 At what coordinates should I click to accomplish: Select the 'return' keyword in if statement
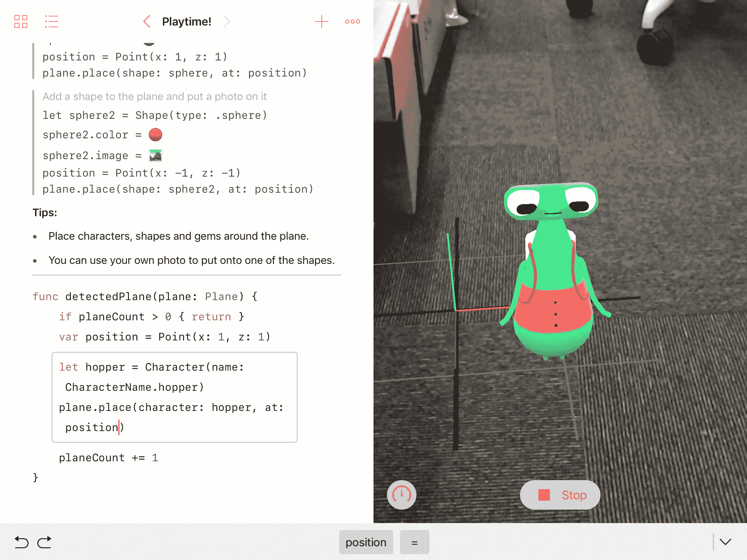coord(211,317)
